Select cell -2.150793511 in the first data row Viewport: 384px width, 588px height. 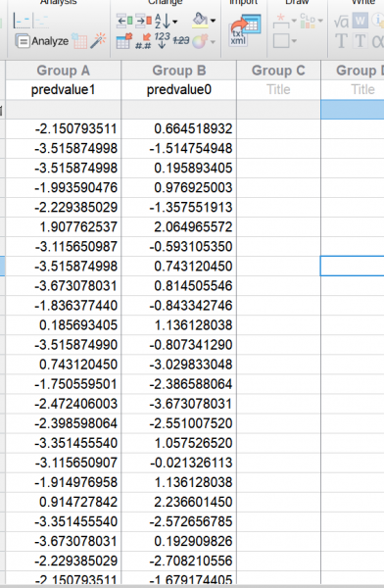(63, 129)
